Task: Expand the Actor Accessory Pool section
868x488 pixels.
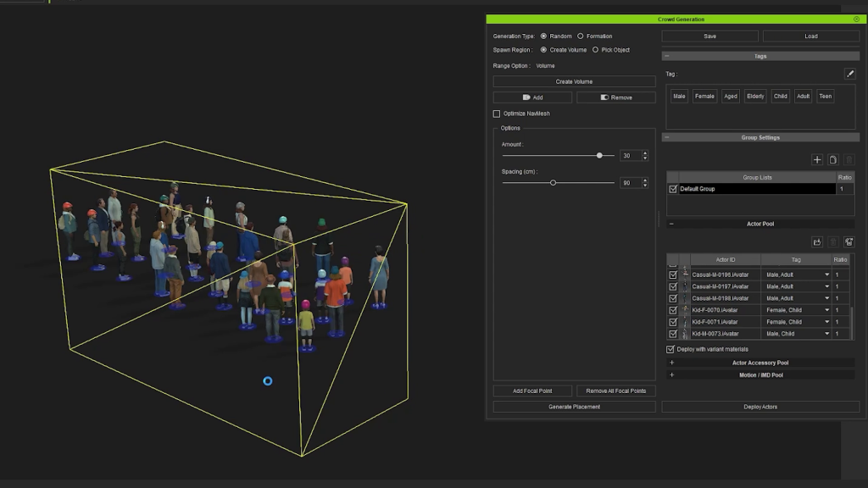Action: 672,363
